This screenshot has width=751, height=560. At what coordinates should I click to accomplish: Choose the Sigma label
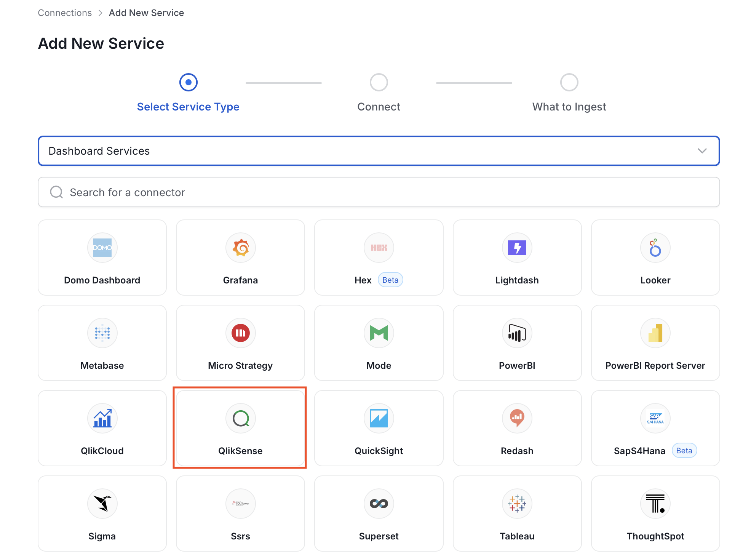[102, 536]
